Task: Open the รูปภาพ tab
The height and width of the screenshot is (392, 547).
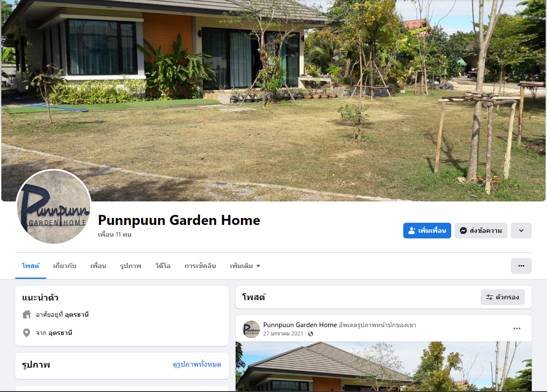Action: (131, 266)
